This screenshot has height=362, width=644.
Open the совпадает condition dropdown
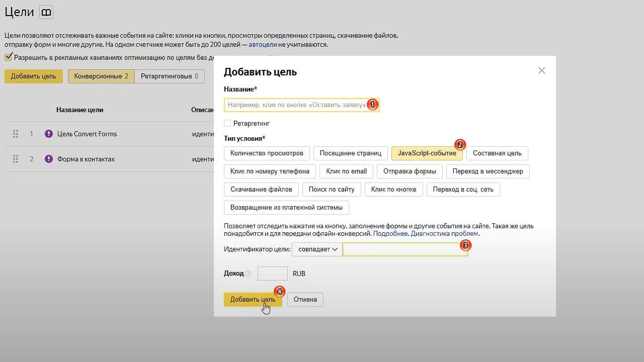317,249
